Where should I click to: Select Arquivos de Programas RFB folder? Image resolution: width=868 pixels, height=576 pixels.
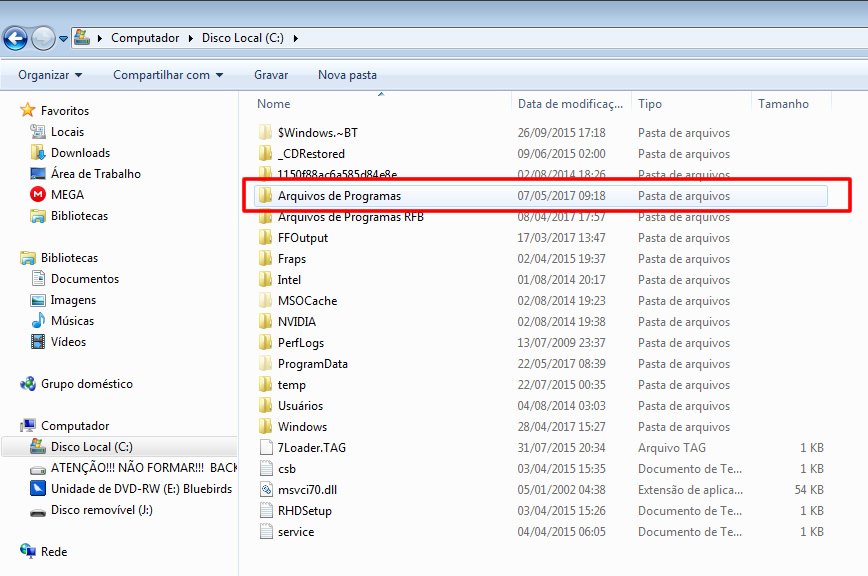click(351, 217)
